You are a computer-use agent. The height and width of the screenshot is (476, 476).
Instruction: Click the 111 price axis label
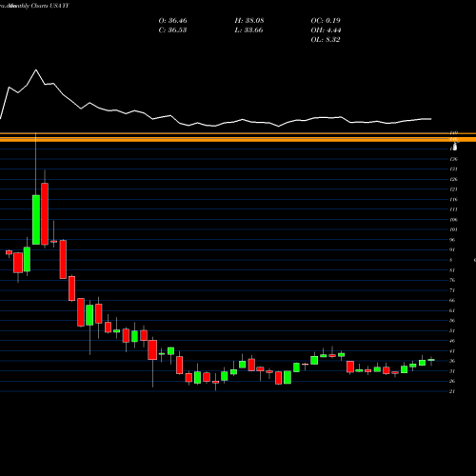coord(453,209)
